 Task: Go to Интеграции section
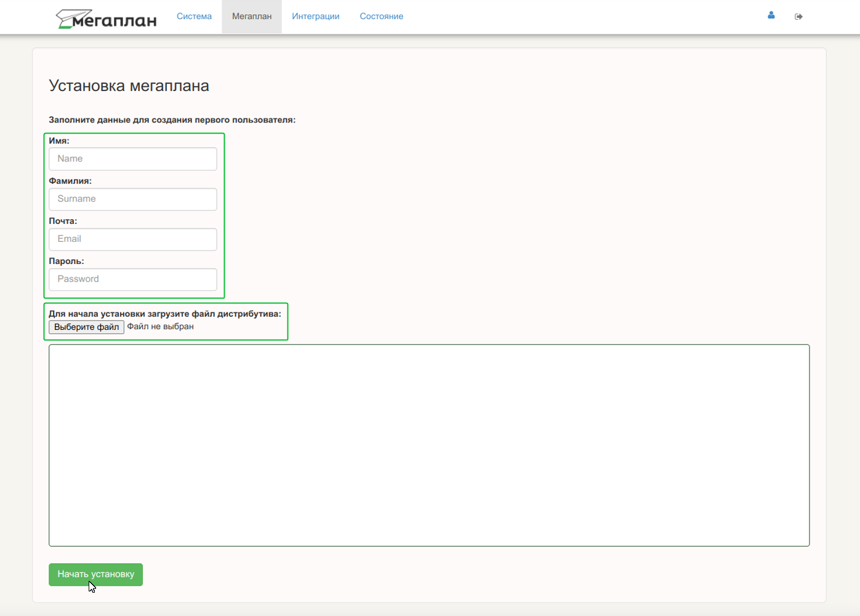click(316, 17)
